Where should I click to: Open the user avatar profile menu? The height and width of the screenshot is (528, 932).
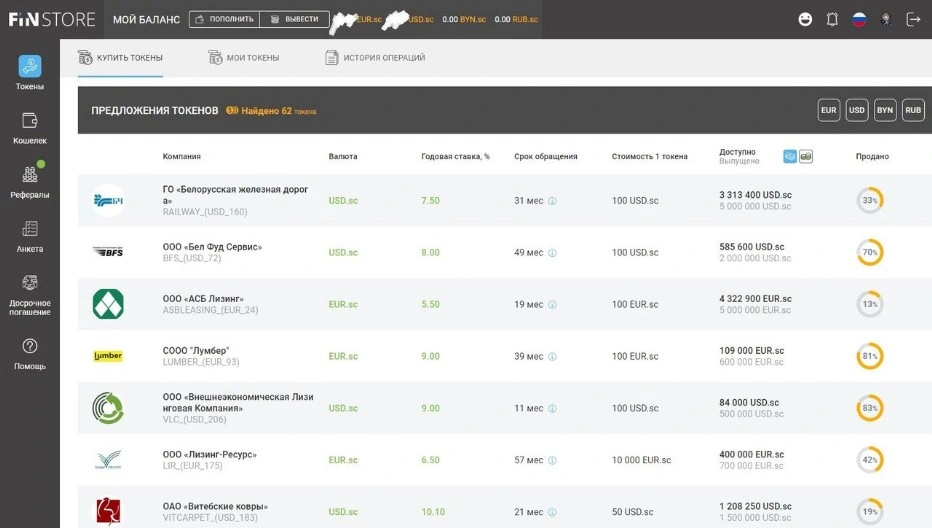coord(886,19)
